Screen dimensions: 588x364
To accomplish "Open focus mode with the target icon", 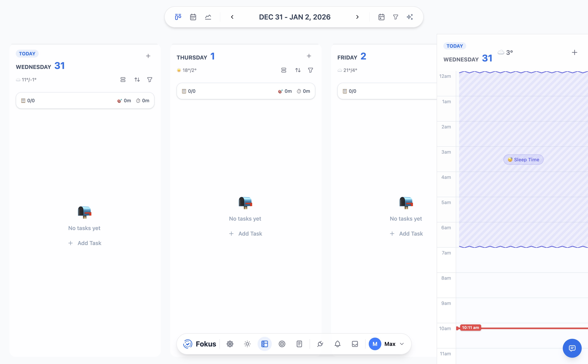I will point(282,344).
